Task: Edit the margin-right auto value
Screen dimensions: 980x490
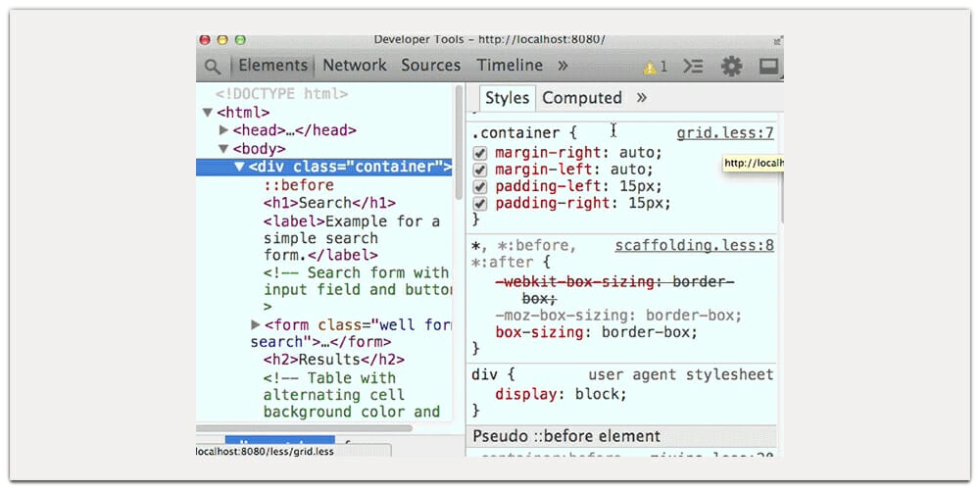Action: pos(636,153)
